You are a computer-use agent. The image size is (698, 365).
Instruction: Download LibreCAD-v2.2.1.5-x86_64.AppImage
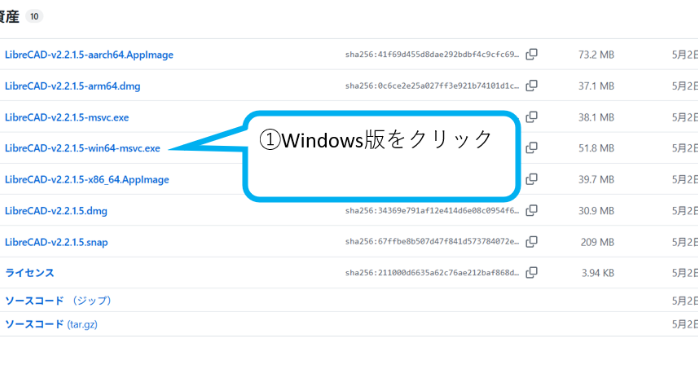coord(87,179)
